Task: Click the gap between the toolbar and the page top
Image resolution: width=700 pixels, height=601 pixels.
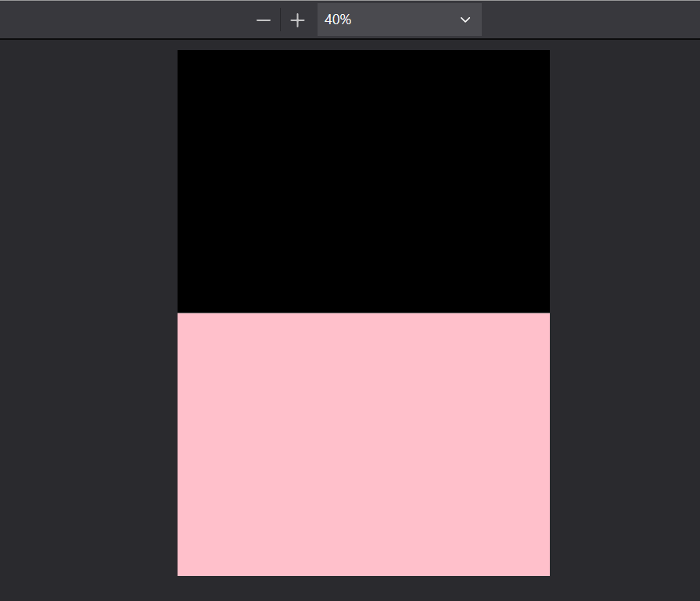Action: pos(364,45)
